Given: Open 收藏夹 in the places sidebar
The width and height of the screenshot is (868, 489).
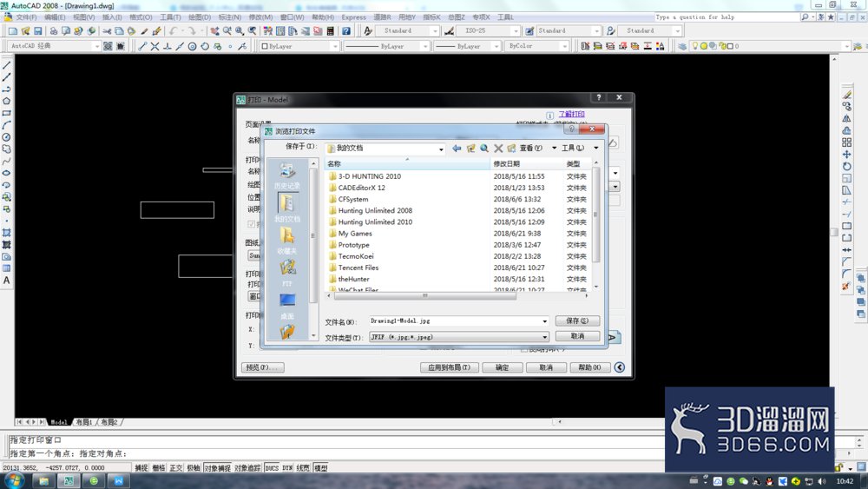Looking at the screenshot, I should 286,241.
